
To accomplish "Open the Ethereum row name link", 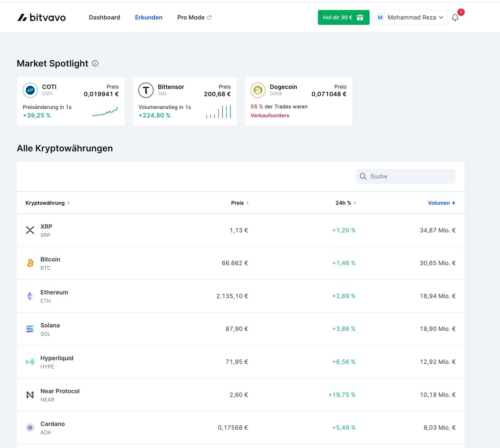I will (x=54, y=292).
